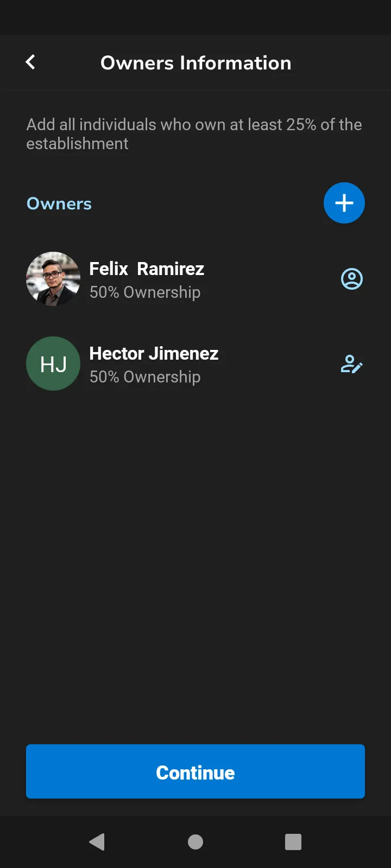This screenshot has width=391, height=868.
Task: Tap Felix Ramirez profile photo
Action: coord(53,279)
